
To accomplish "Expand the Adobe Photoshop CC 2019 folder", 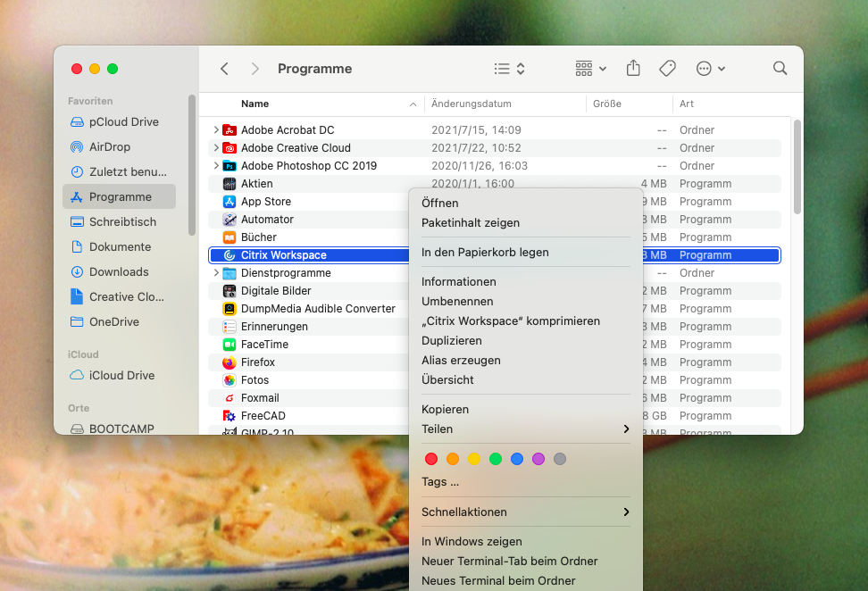I will point(216,165).
